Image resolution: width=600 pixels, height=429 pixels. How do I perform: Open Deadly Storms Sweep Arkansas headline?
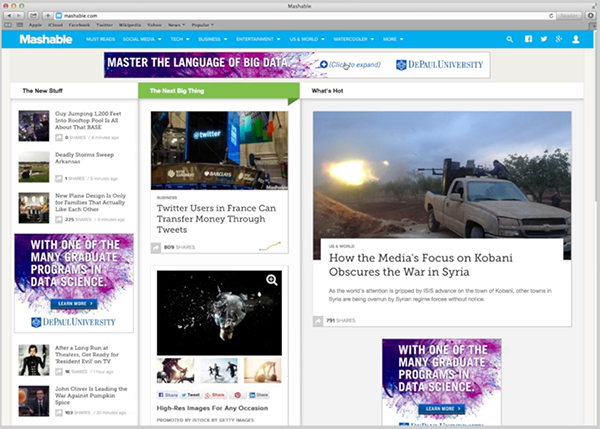coord(84,158)
